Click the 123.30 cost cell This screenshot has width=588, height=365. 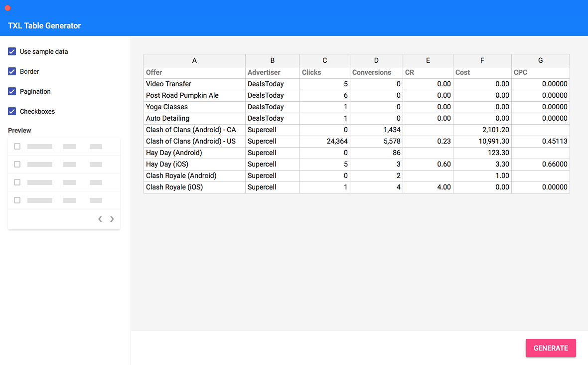tap(482, 153)
